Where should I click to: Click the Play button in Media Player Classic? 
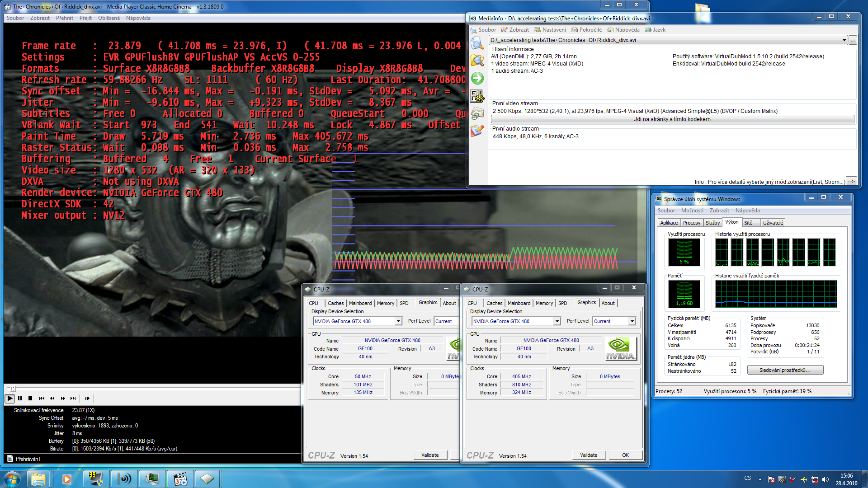pos(9,398)
